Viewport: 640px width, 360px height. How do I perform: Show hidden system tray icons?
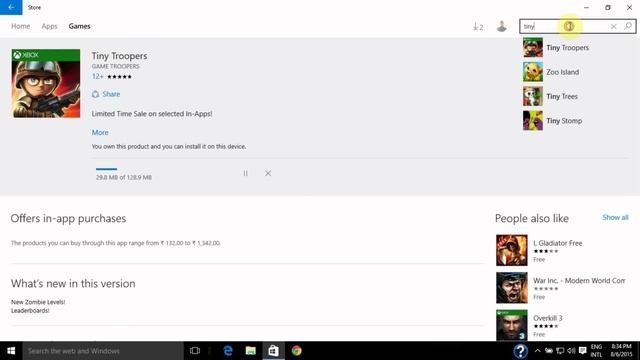pos(538,351)
